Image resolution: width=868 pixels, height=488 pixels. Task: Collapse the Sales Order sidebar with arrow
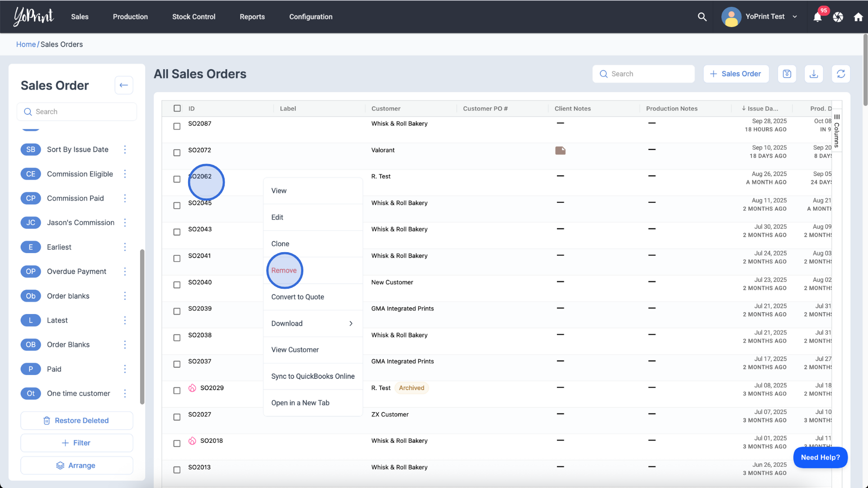(123, 85)
